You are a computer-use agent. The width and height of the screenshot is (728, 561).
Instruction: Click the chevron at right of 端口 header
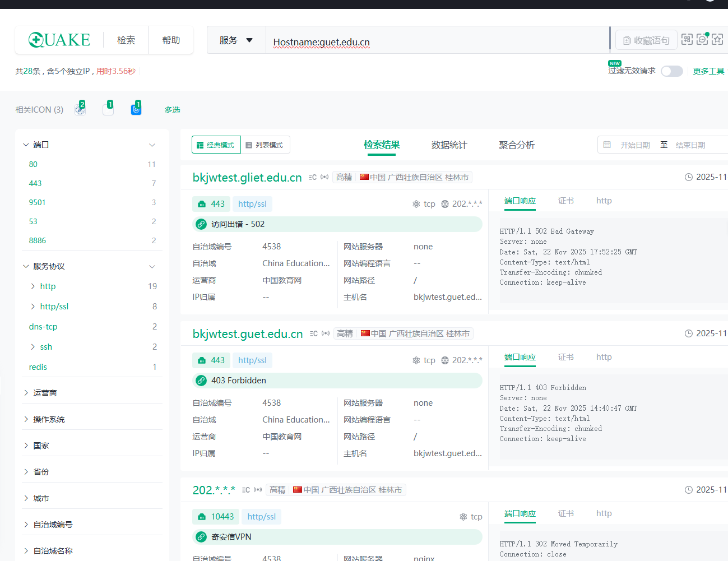click(x=152, y=145)
